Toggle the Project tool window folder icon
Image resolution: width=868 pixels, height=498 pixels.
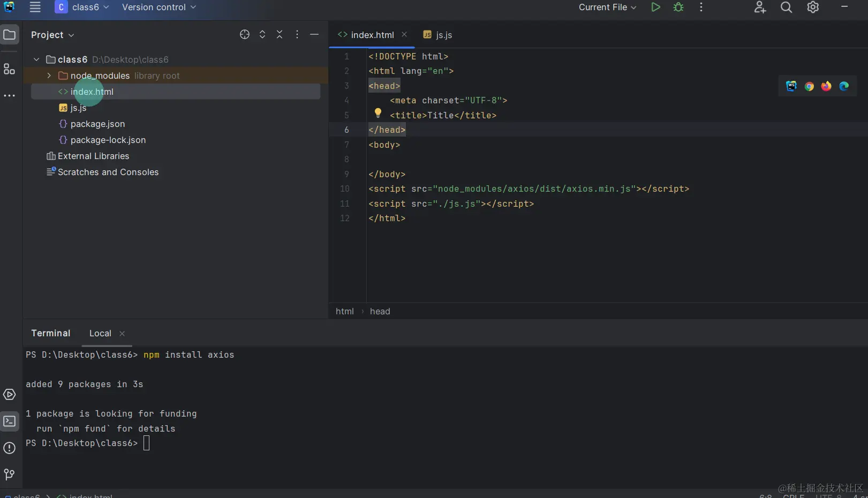click(x=9, y=35)
